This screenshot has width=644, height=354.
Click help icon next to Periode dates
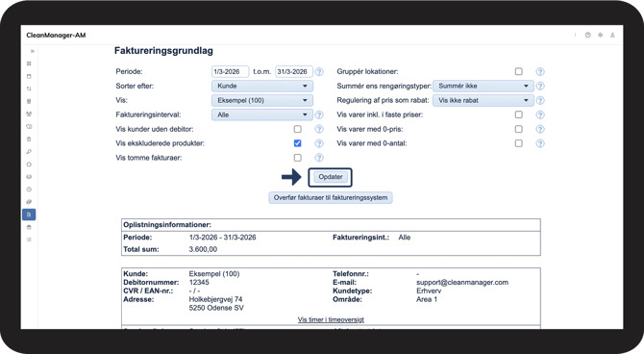tap(319, 71)
